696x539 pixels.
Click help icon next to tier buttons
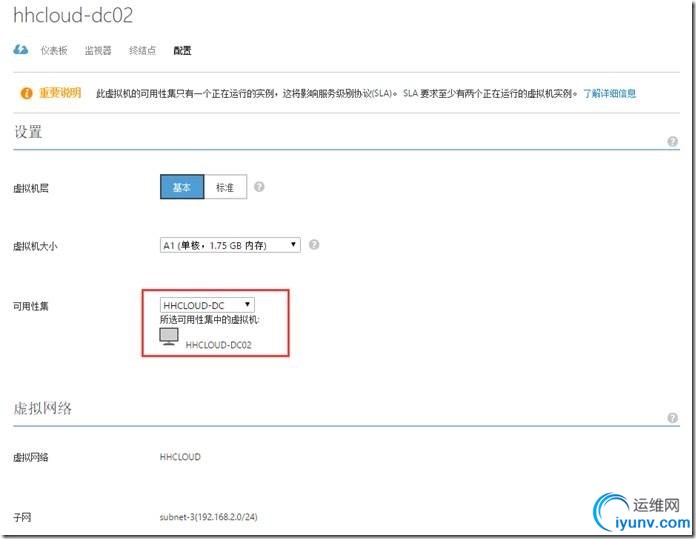tap(259, 186)
